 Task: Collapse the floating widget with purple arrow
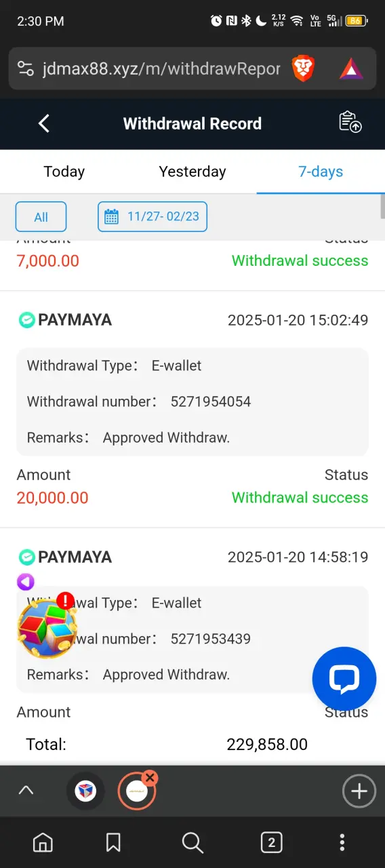coord(26,582)
